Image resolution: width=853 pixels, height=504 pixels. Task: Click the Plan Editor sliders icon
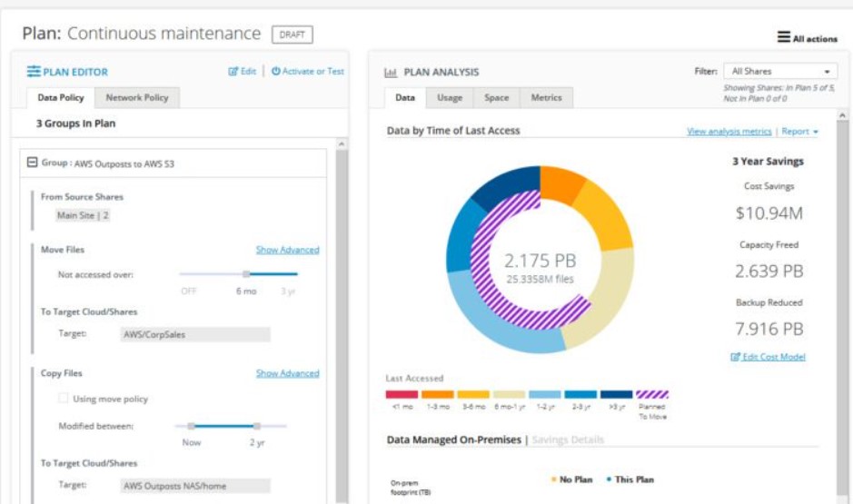tap(34, 71)
